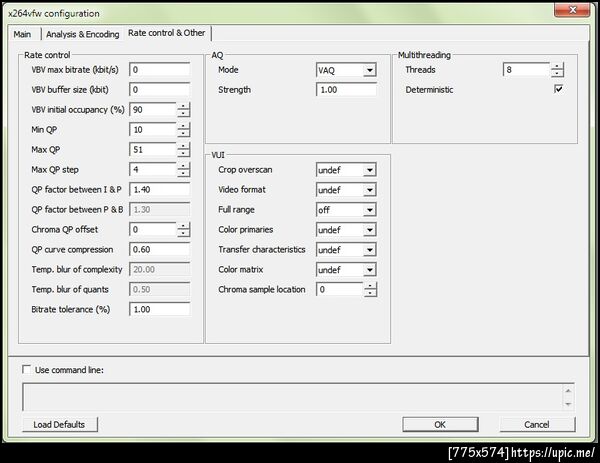Screen dimensions: 600x463
Task: Close the x264vfw configuration window
Action: pyautogui.click(x=572, y=10)
